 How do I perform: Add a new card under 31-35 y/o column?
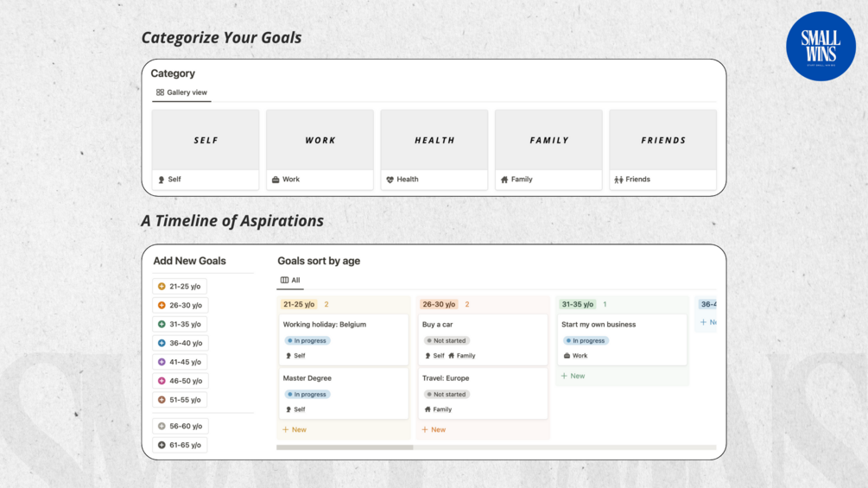coord(573,377)
